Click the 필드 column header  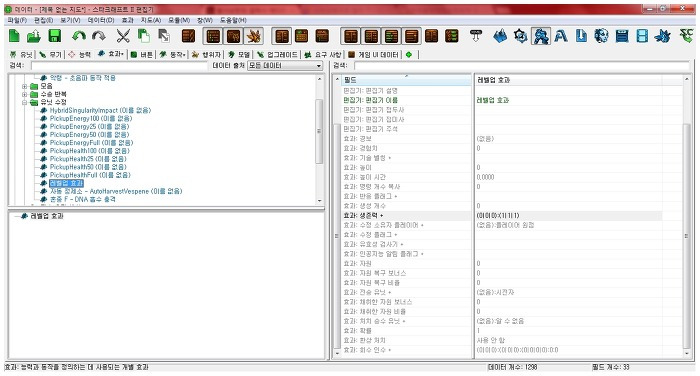pos(406,80)
